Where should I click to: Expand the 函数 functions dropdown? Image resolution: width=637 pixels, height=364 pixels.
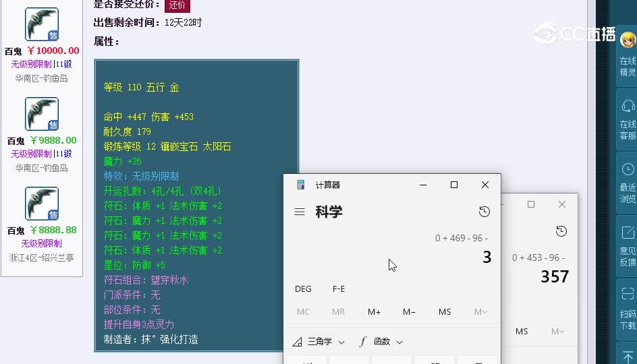tap(381, 342)
